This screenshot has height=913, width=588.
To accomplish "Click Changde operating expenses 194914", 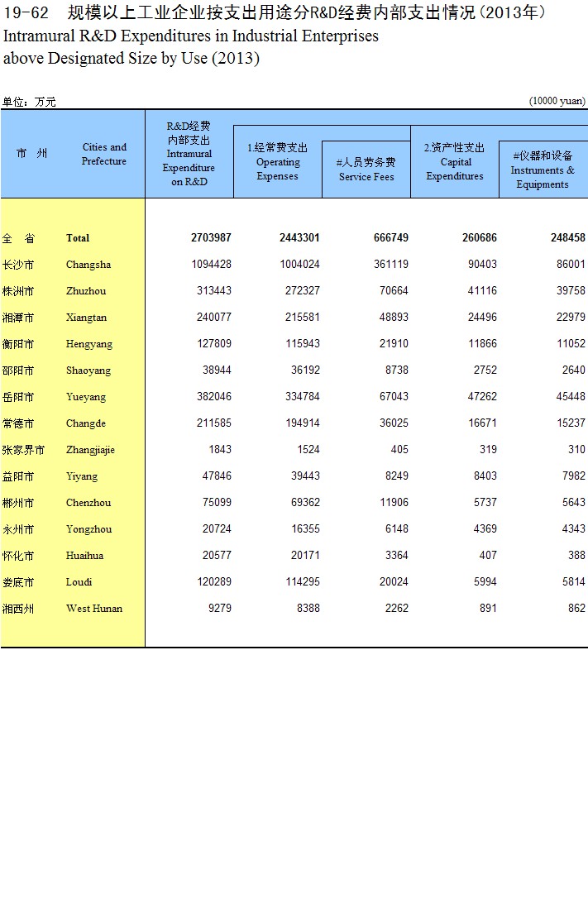I will (x=303, y=423).
